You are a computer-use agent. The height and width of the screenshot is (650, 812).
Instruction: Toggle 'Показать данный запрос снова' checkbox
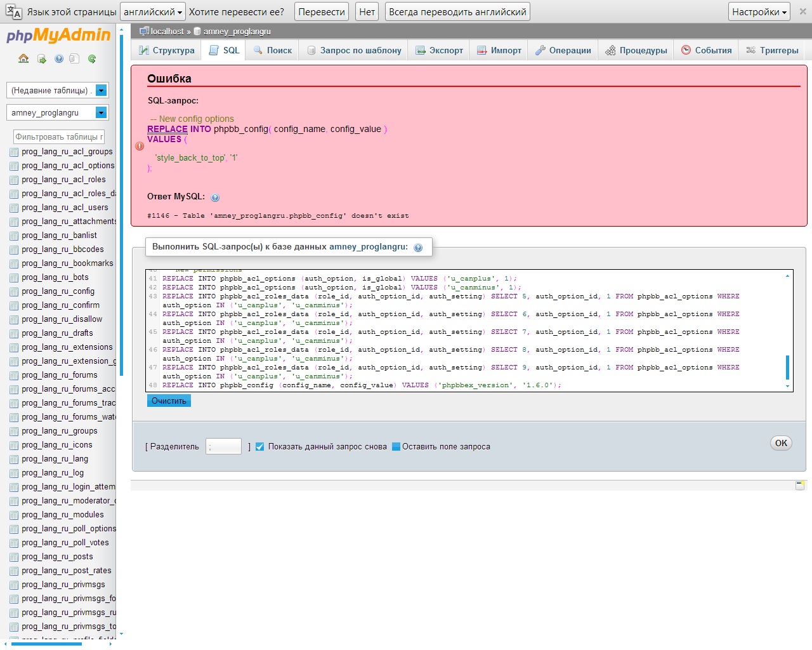coord(259,447)
